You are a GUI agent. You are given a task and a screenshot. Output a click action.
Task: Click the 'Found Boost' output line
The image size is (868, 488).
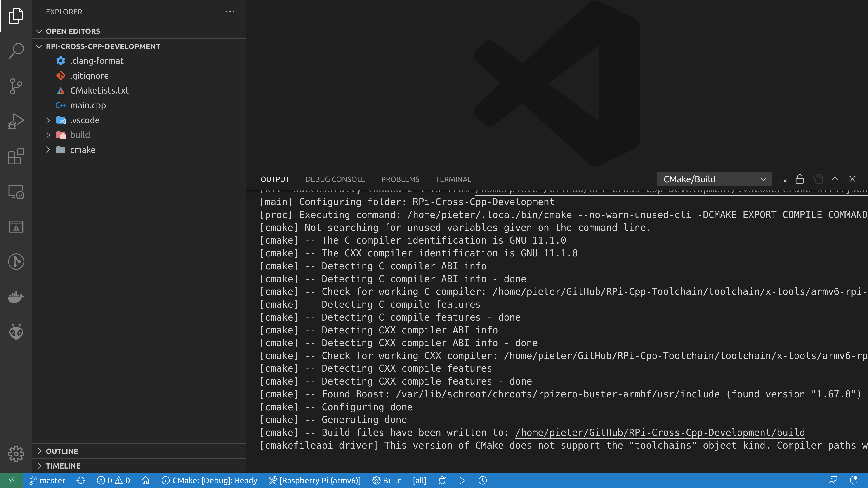(x=561, y=394)
